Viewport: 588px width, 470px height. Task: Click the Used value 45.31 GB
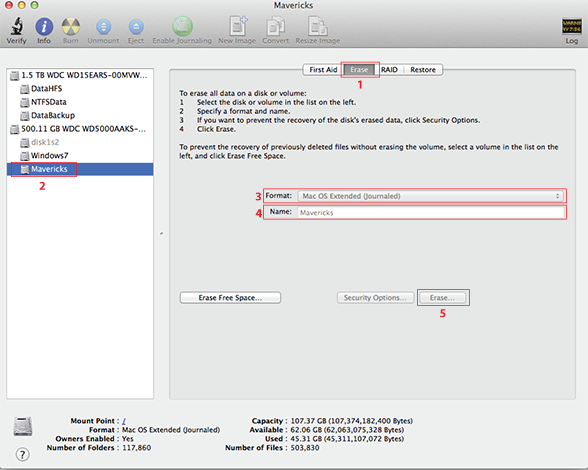[x=347, y=439]
